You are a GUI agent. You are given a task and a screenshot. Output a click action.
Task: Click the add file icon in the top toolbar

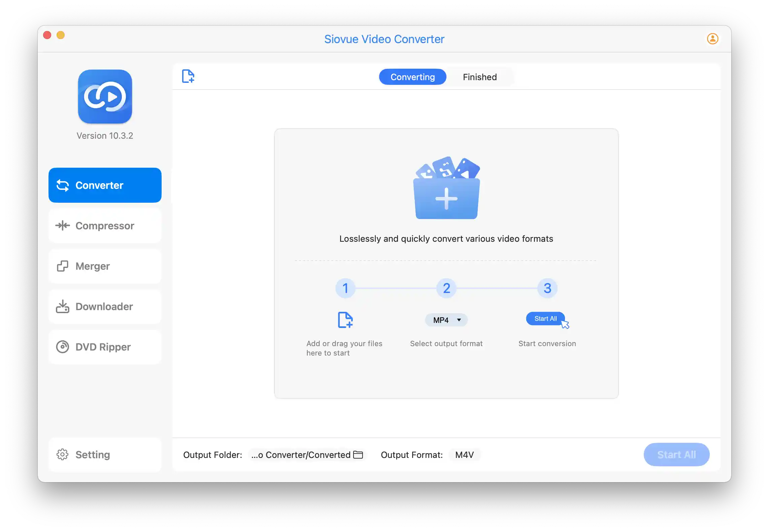pyautogui.click(x=188, y=76)
